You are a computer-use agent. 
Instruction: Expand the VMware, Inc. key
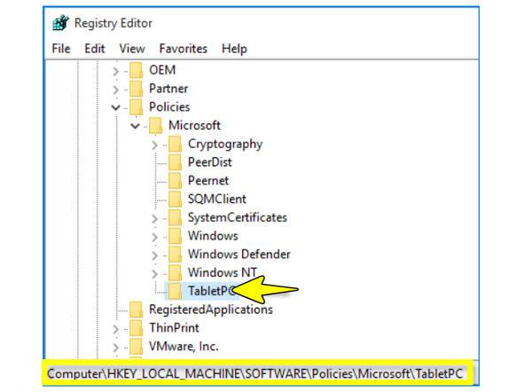click(115, 347)
